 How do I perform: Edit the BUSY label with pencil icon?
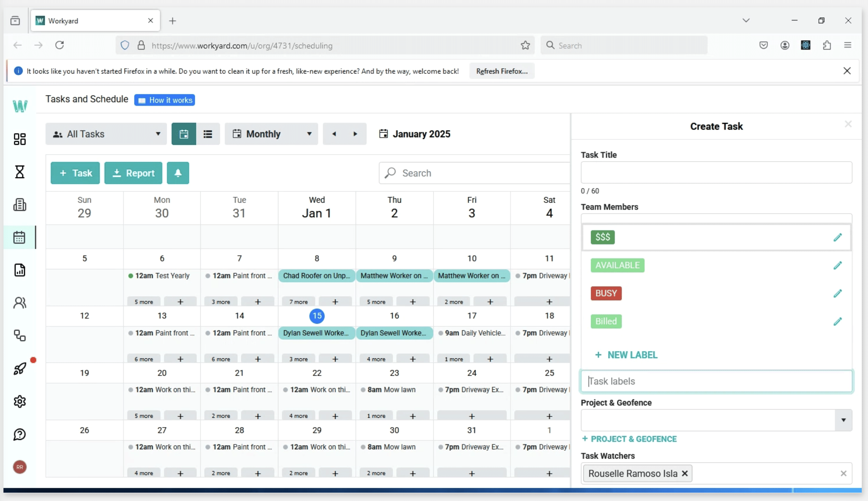(x=837, y=294)
